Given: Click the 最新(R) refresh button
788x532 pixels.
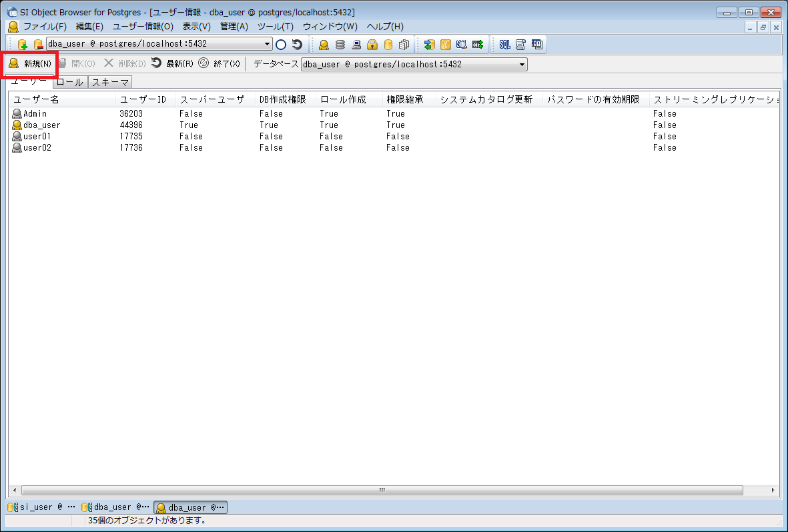Looking at the screenshot, I should pos(172,64).
